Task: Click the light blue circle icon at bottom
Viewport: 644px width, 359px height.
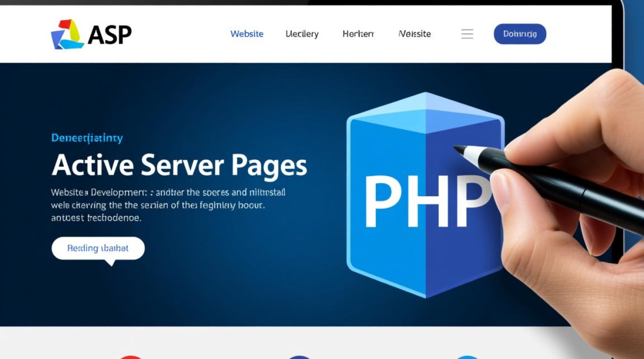Action: (x=466, y=357)
